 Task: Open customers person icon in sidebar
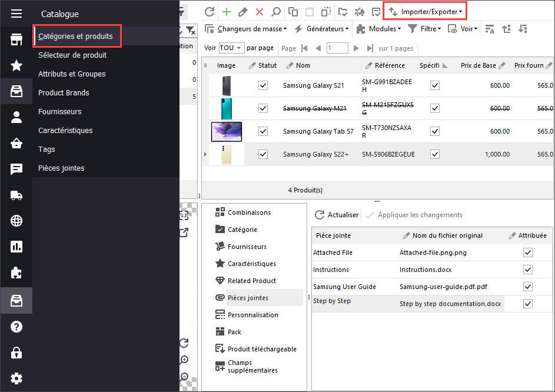coord(16,117)
